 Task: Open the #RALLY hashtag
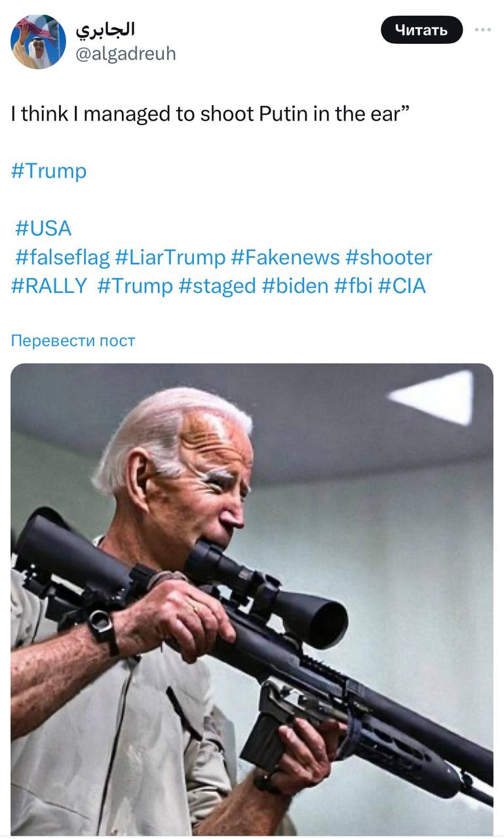[49, 286]
